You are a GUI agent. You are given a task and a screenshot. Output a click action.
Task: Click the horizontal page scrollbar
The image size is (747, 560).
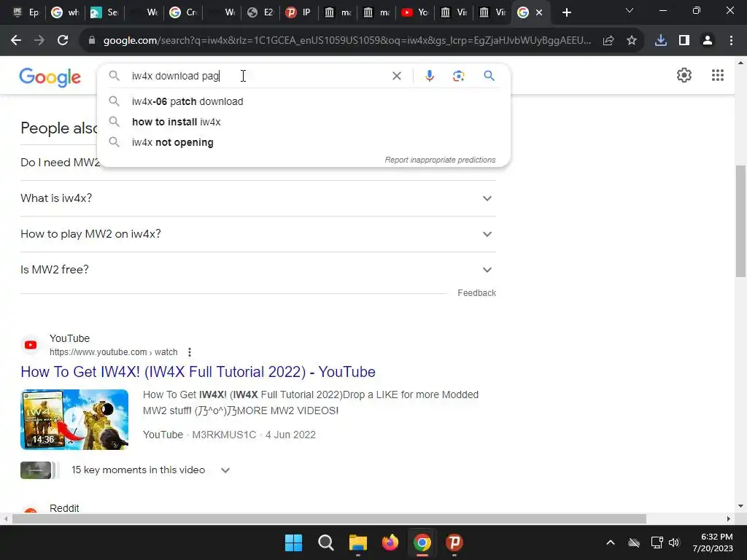[329, 518]
